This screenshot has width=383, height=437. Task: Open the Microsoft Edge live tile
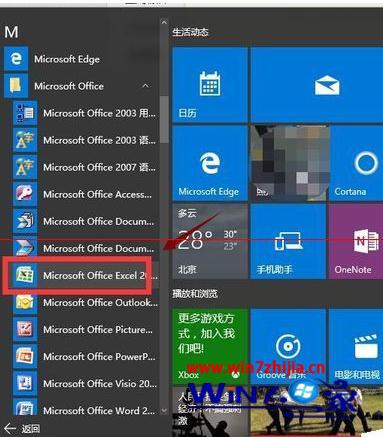(210, 163)
